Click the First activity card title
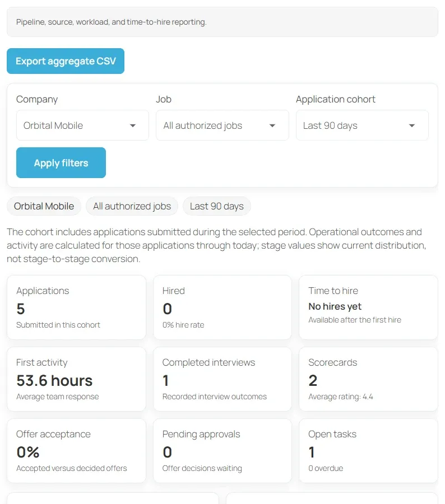The width and height of the screenshot is (445, 504). coord(42,362)
